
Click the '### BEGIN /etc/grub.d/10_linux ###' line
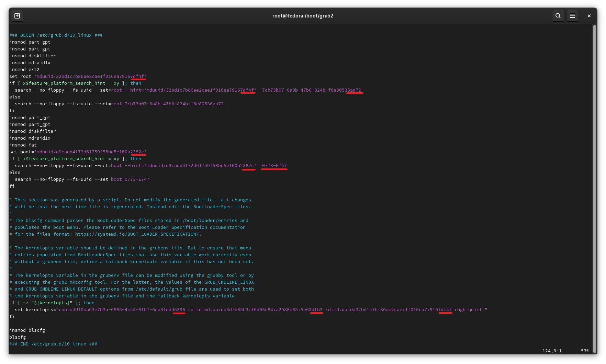[x=56, y=35]
